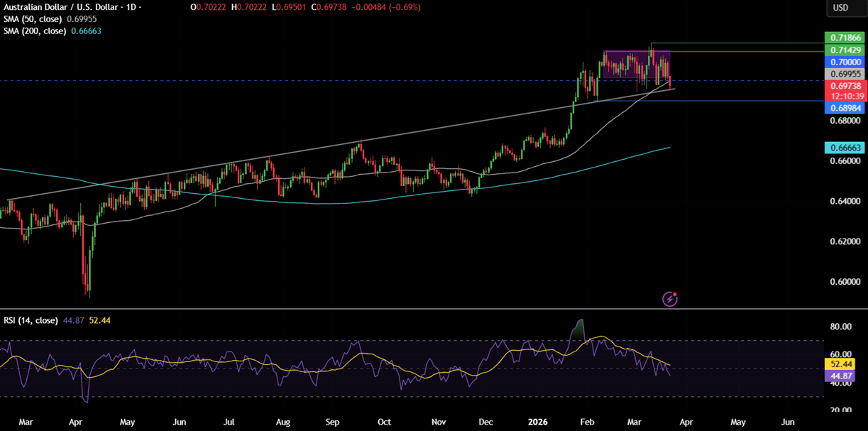868x431 pixels.
Task: Select the SMA (50, close) indicator label
Action: point(34,20)
